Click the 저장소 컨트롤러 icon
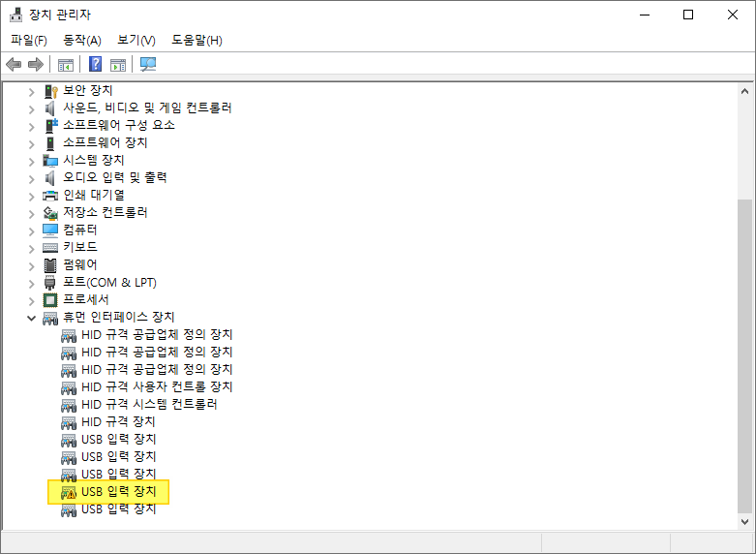756x554 pixels. pyautogui.click(x=50, y=213)
